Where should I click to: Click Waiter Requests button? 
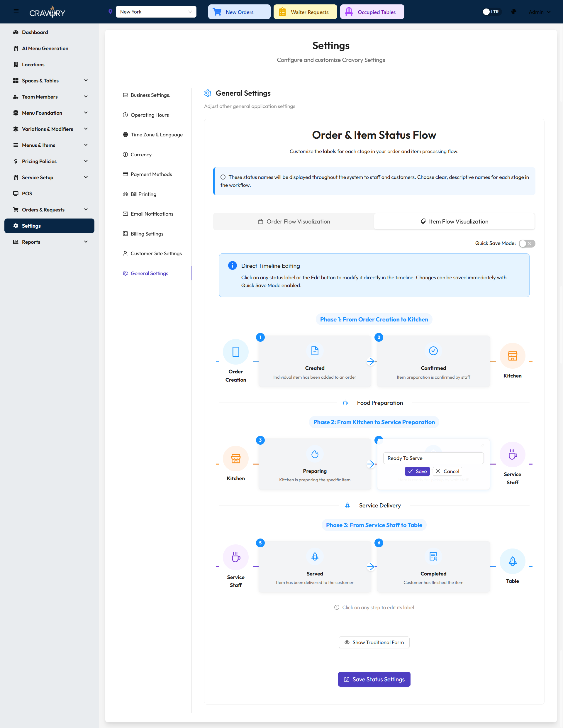click(305, 12)
